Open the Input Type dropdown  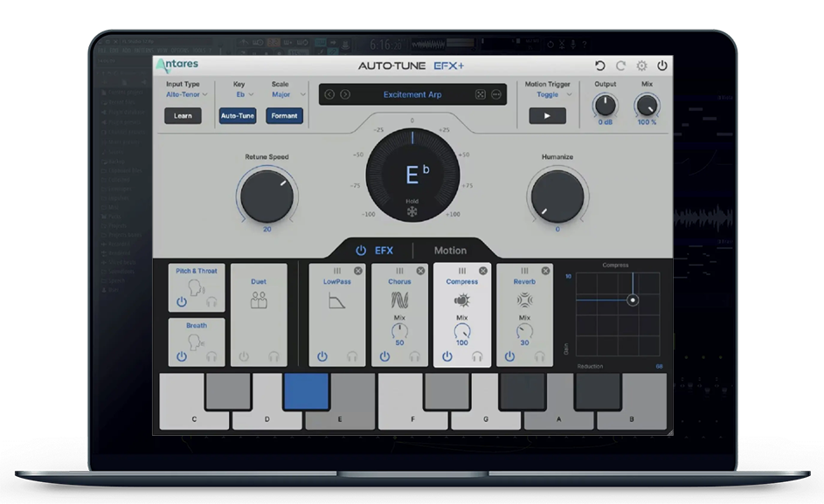point(187,94)
